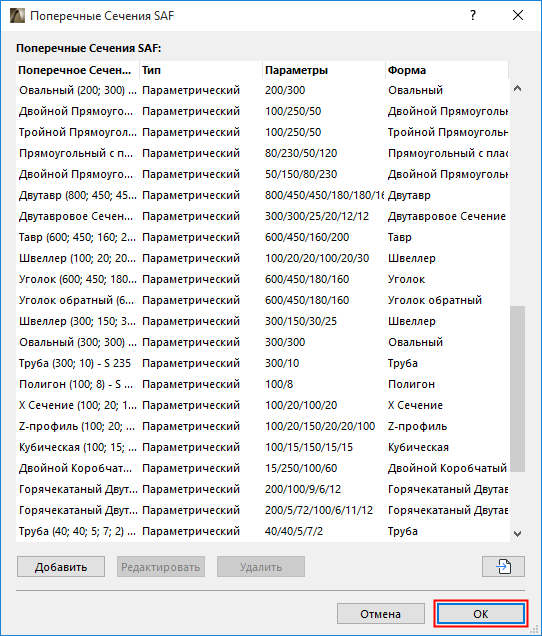This screenshot has width=542, height=636.
Task: Click parameters cell 100/20/20/100/20/30
Action: point(317,258)
